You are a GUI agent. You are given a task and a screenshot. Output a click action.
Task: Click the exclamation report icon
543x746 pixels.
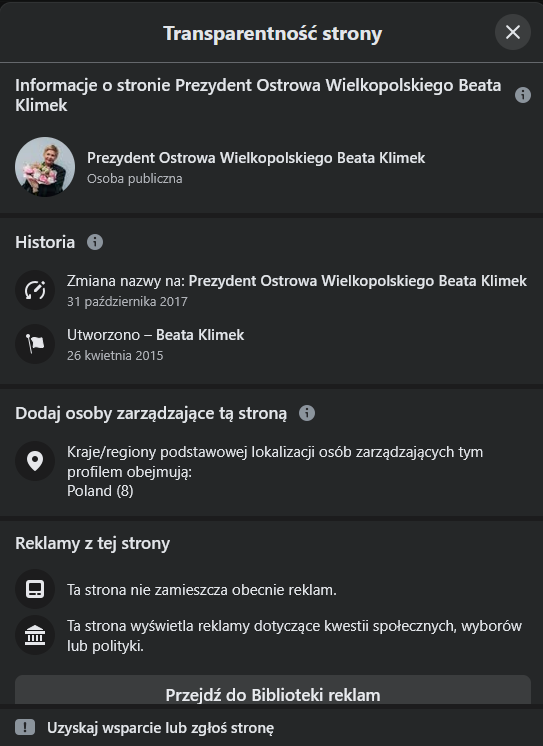click(x=25, y=727)
